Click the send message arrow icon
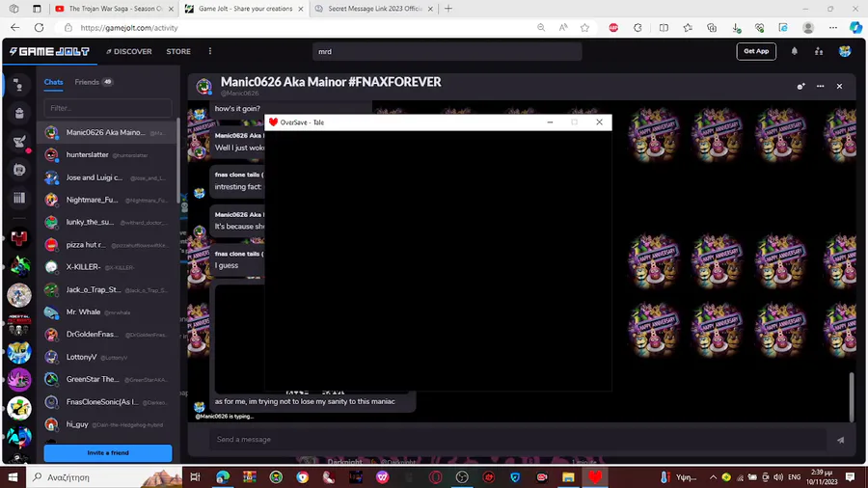The height and width of the screenshot is (488, 868). (x=841, y=440)
